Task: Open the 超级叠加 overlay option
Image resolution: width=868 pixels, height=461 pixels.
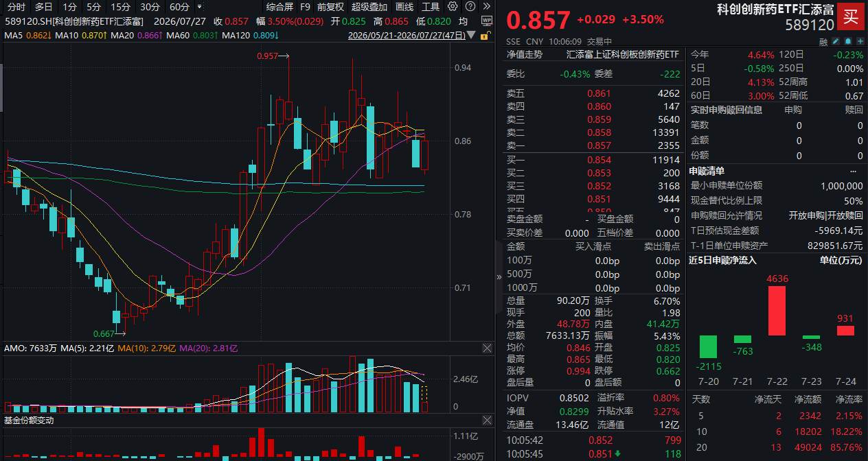Action: [x=369, y=6]
